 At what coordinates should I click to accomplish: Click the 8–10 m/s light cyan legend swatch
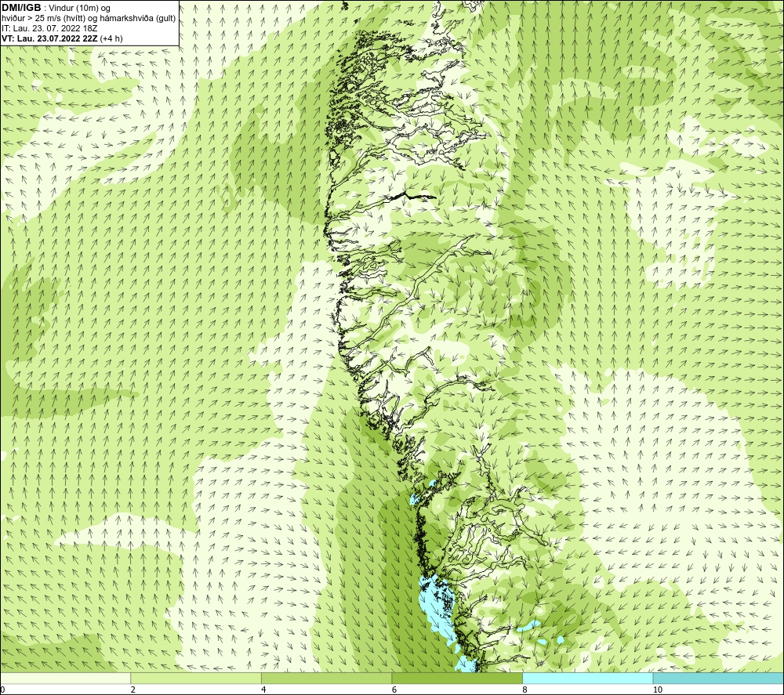[587, 678]
